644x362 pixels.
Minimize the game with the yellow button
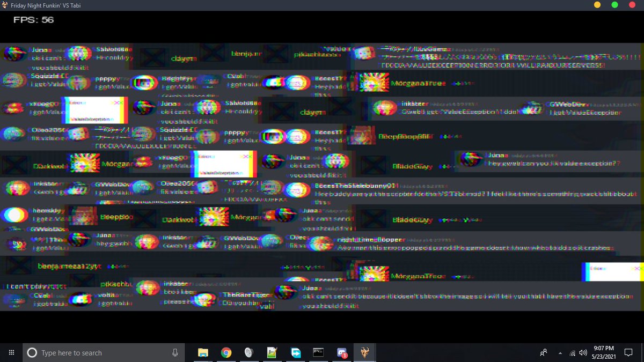coord(597,5)
